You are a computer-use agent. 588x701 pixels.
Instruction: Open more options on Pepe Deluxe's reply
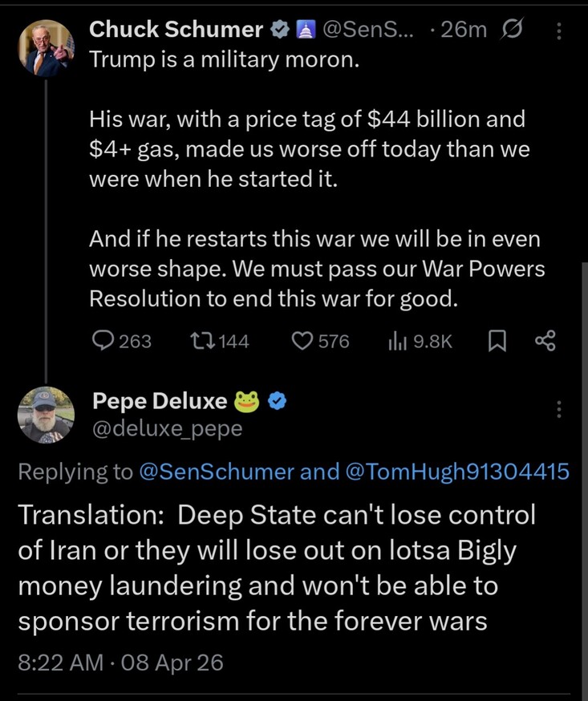click(x=559, y=410)
